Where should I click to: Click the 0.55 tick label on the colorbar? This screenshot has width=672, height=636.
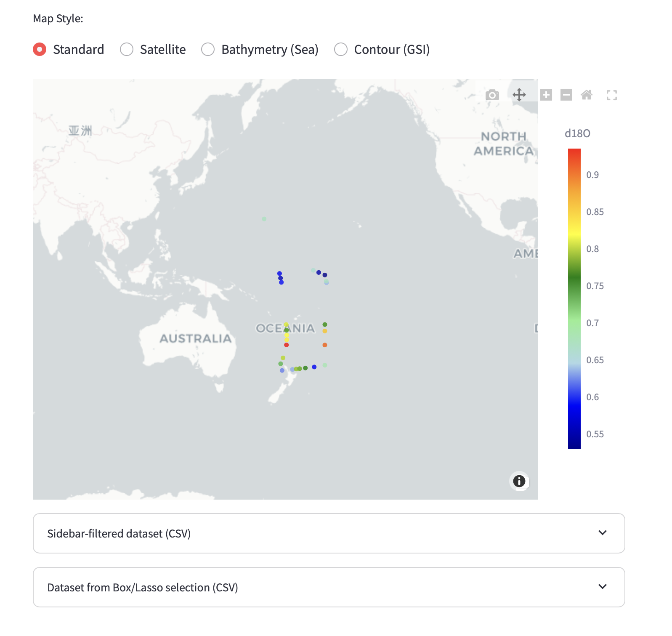(595, 434)
